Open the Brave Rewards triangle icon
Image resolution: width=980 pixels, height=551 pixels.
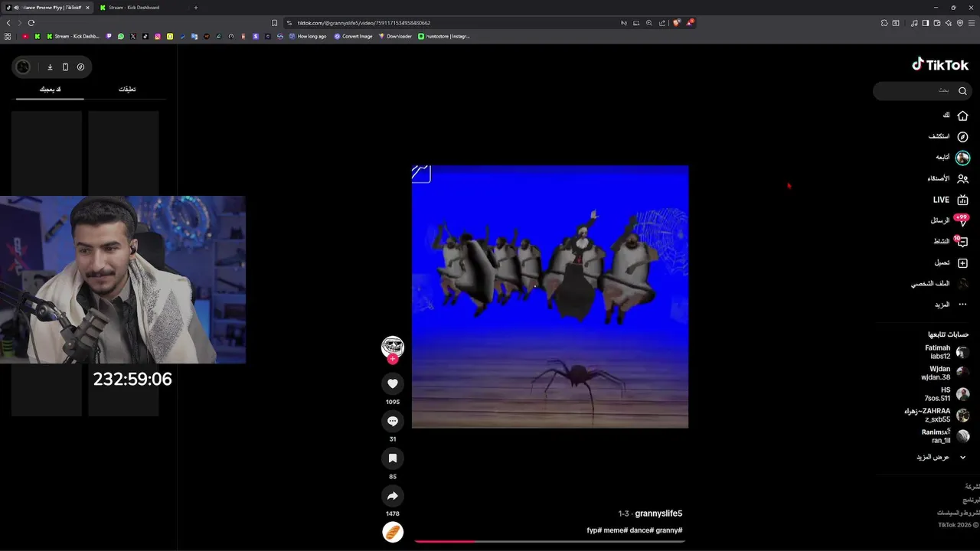690,23
